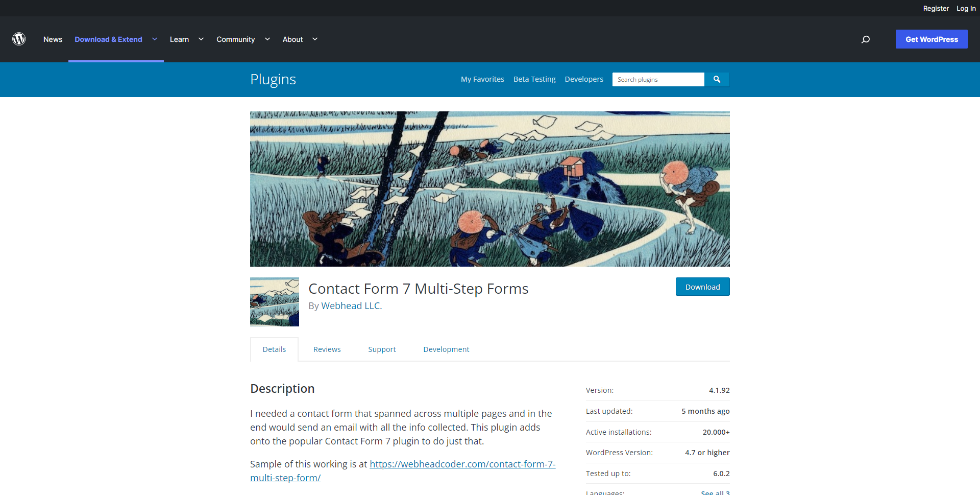Click the WordPress logo icon

19,39
